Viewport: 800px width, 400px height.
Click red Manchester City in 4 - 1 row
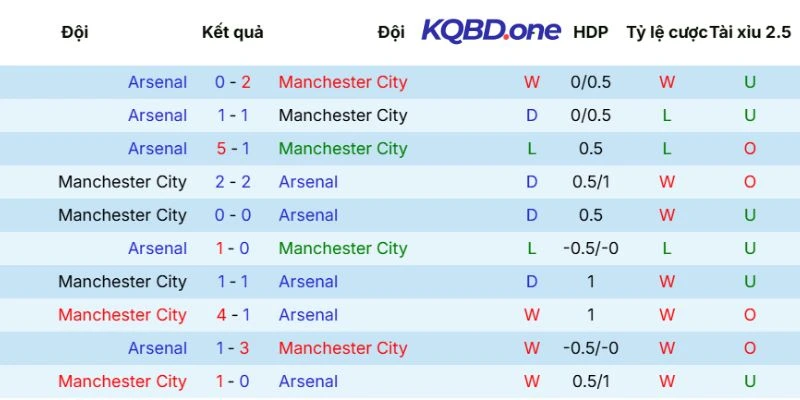(x=122, y=315)
